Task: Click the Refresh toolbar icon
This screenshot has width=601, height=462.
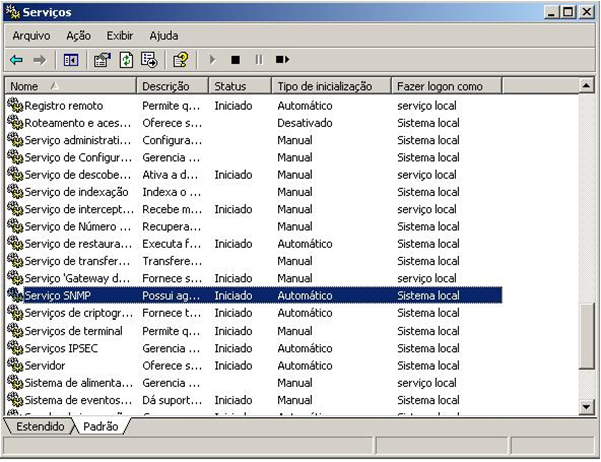Action: 126,60
